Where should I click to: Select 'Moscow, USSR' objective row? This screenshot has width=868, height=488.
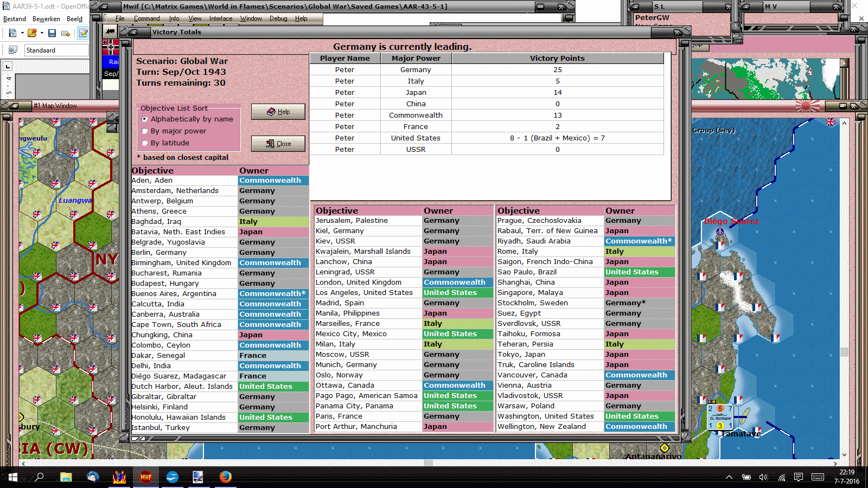[x=404, y=355]
